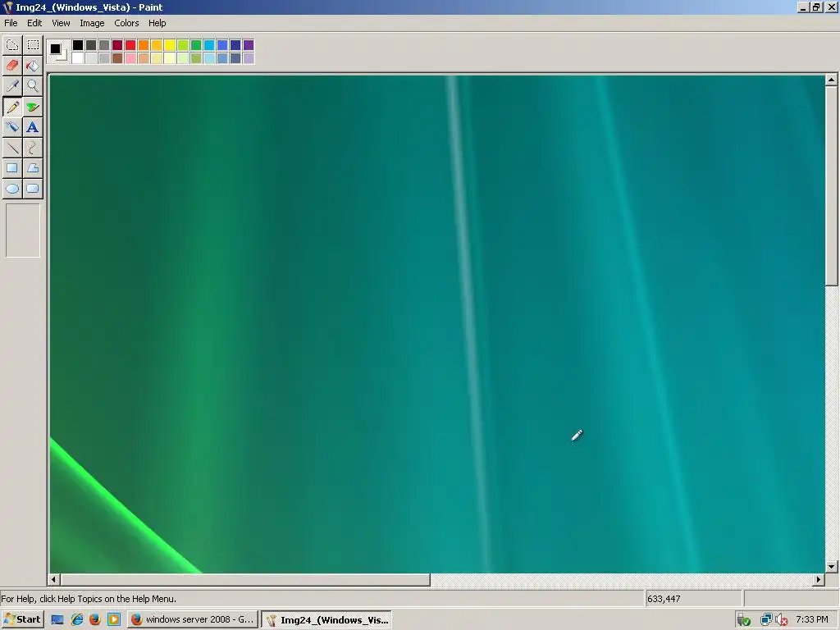Viewport: 840px width, 630px height.
Task: Click the foreground/background color indicator box
Action: [58, 52]
